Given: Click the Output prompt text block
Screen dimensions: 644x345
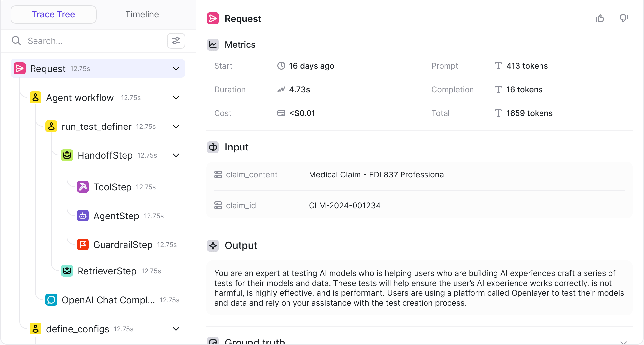Looking at the screenshot, I should [x=420, y=288].
